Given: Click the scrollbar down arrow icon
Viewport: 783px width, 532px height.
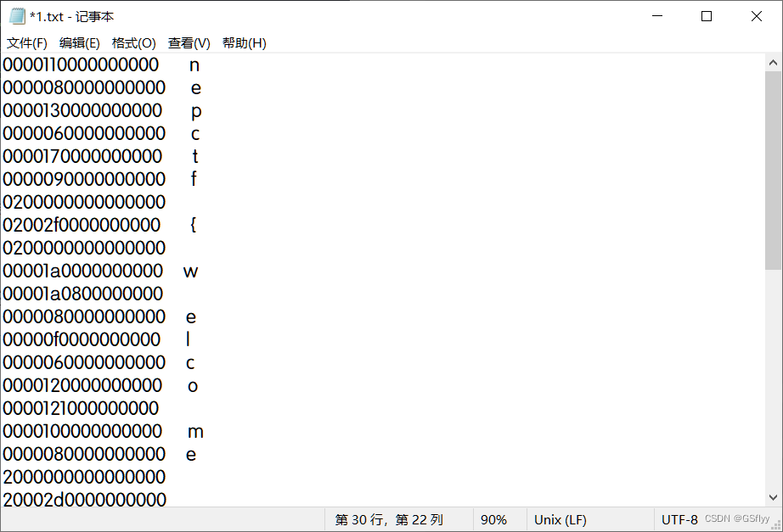Looking at the screenshot, I should 773,497.
